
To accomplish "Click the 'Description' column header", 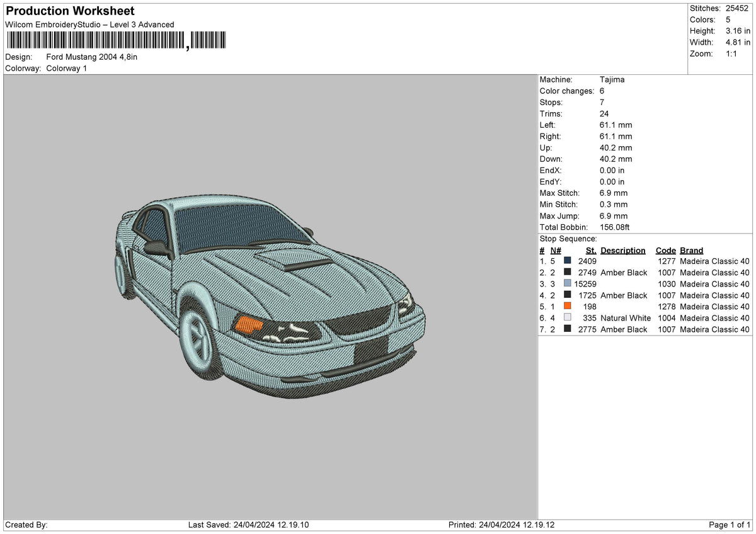I will [623, 250].
